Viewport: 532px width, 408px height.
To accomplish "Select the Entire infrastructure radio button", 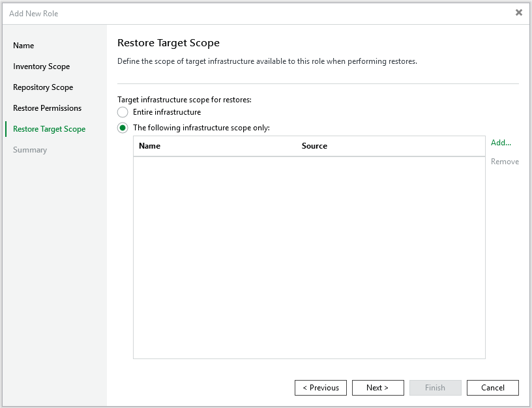I will [123, 112].
